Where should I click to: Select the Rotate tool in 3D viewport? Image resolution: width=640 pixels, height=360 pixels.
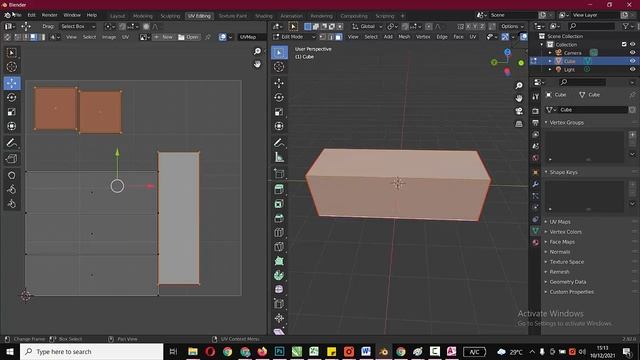click(279, 98)
